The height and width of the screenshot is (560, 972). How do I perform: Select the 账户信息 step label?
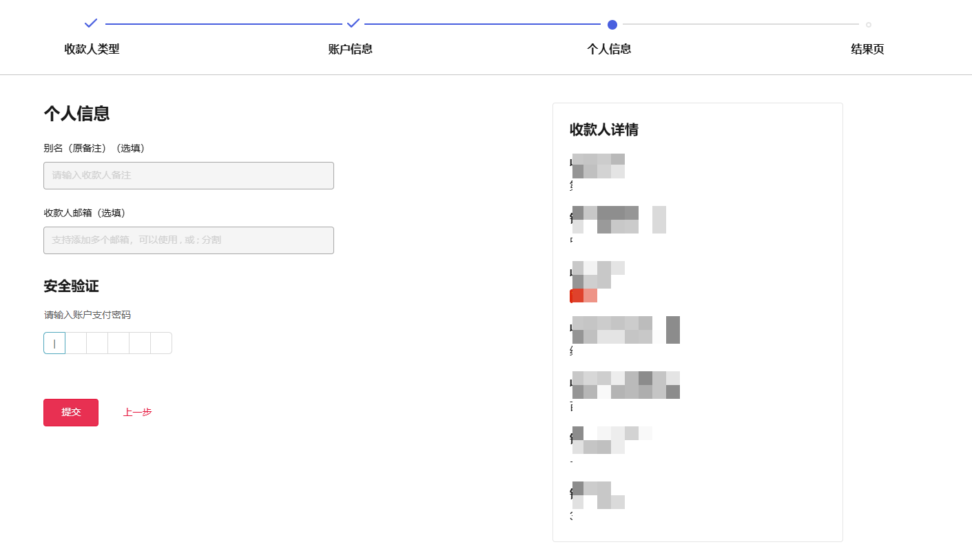(x=351, y=49)
